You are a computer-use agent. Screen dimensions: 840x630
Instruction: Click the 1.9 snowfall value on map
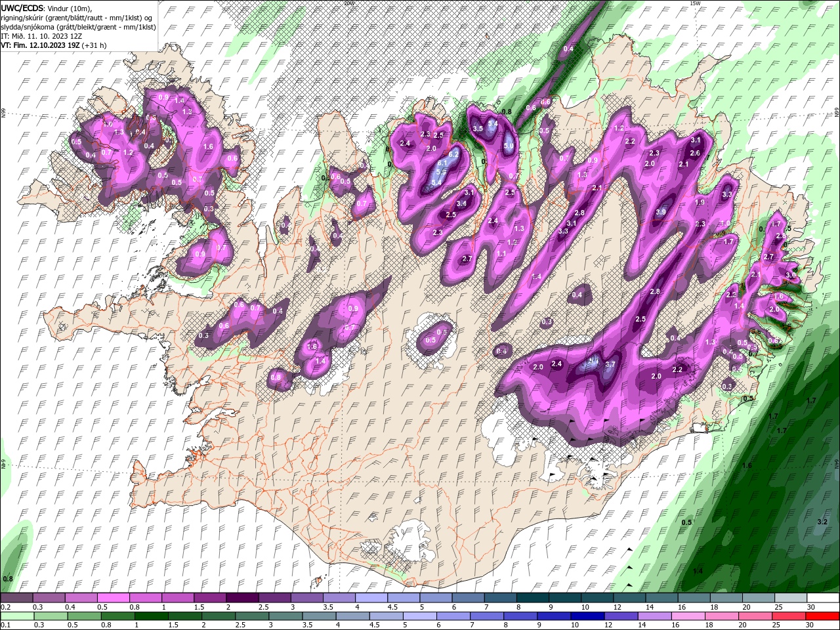(x=700, y=202)
